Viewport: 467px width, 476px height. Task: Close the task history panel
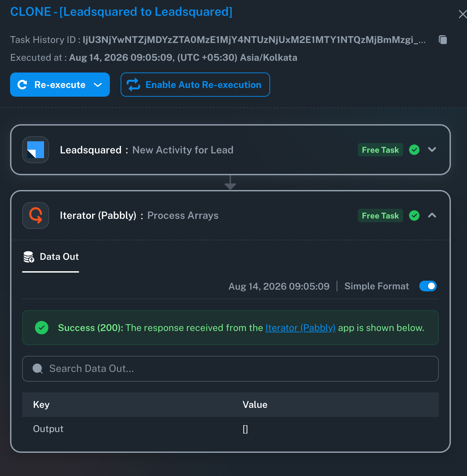coord(463,14)
